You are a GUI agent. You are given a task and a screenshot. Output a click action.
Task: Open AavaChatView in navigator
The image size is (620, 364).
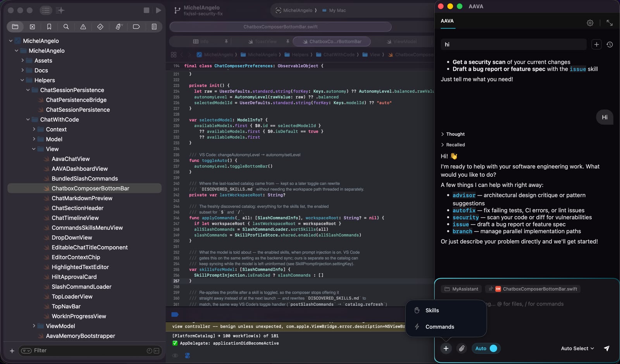pos(71,159)
